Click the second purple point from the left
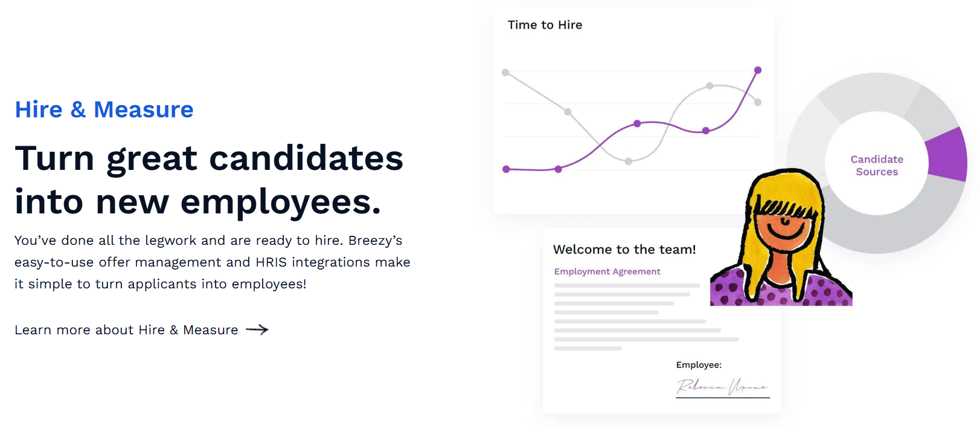Image resolution: width=980 pixels, height=428 pixels. point(559,169)
